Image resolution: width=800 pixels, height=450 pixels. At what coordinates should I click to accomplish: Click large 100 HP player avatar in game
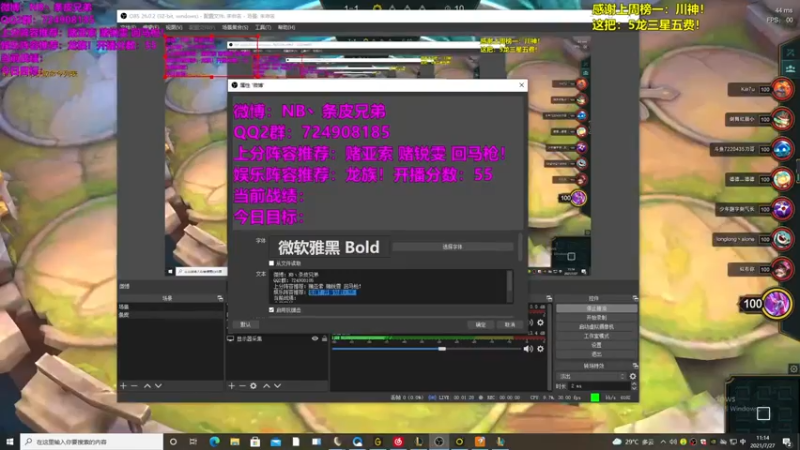777,304
